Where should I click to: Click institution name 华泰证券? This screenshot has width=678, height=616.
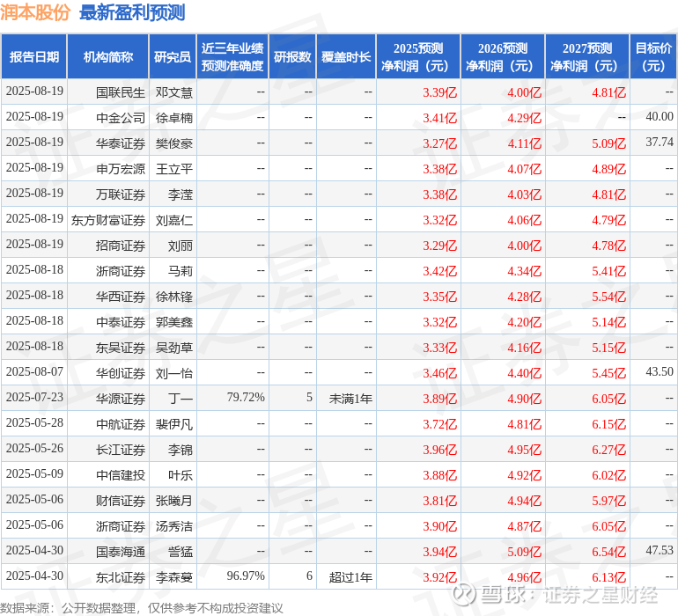point(121,143)
